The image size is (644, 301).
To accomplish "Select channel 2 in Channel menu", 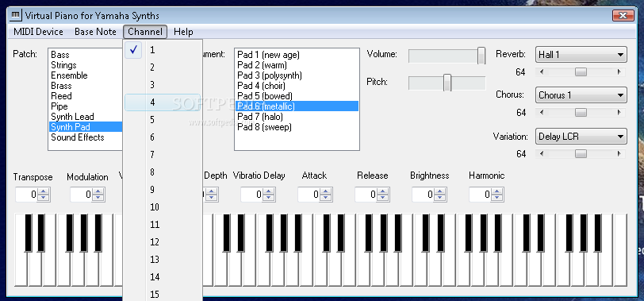I will [x=163, y=68].
